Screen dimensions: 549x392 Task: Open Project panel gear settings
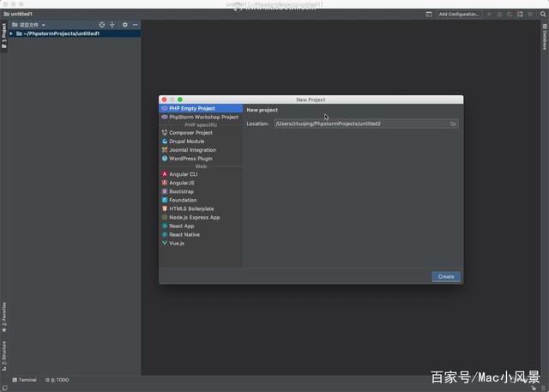(x=125, y=25)
